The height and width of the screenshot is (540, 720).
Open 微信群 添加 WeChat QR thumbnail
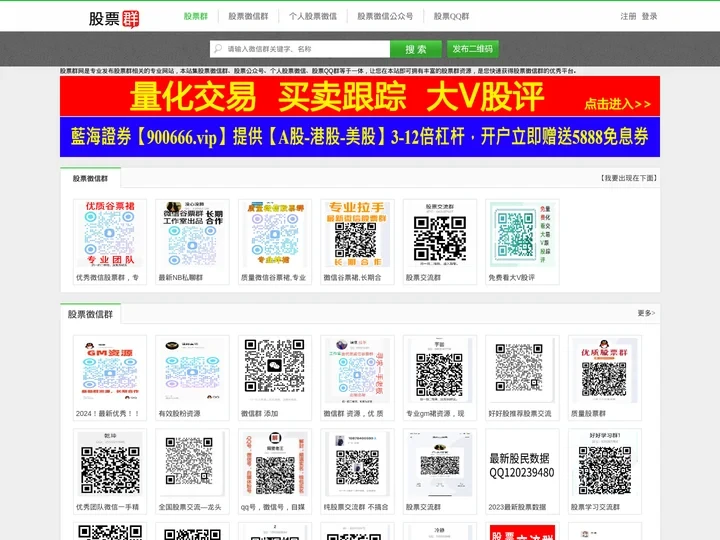[x=275, y=370]
